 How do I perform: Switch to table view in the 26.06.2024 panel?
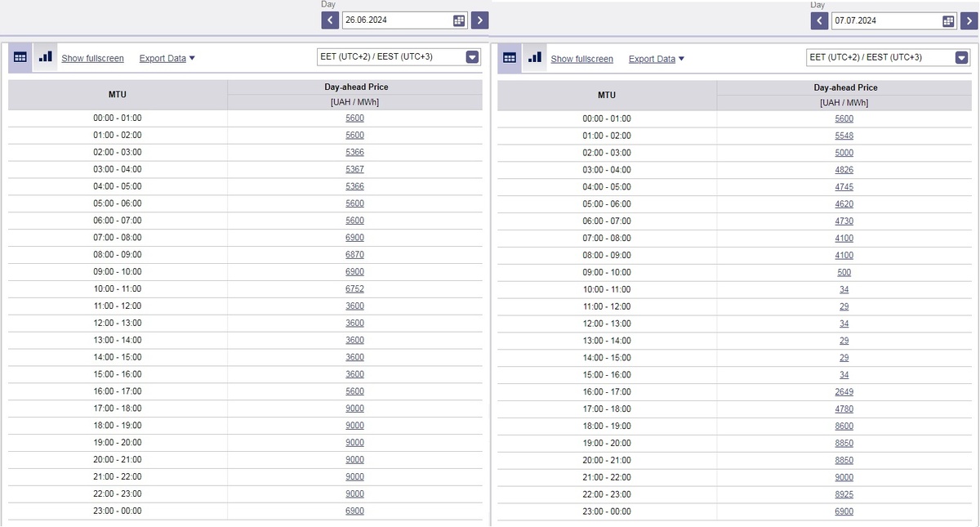pyautogui.click(x=20, y=58)
